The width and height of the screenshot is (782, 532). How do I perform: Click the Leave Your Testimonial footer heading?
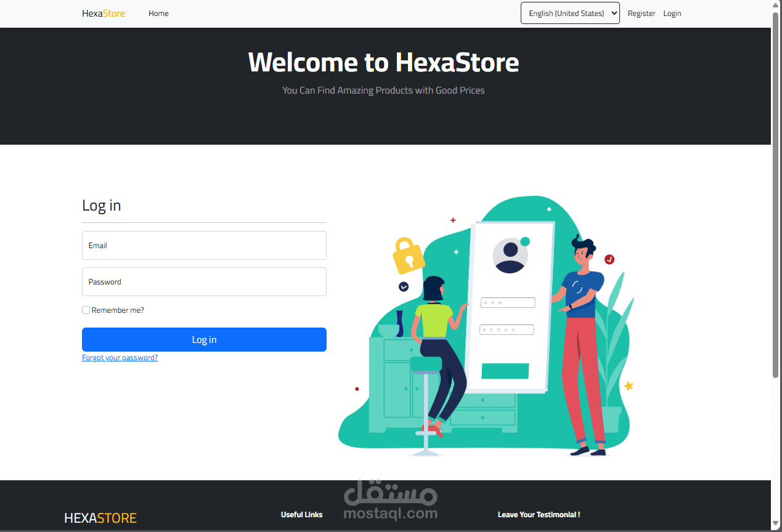[x=539, y=515]
